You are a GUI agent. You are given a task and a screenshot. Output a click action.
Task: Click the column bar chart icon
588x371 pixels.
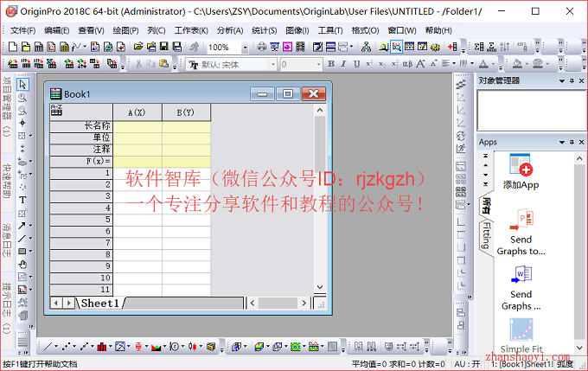coord(102,347)
